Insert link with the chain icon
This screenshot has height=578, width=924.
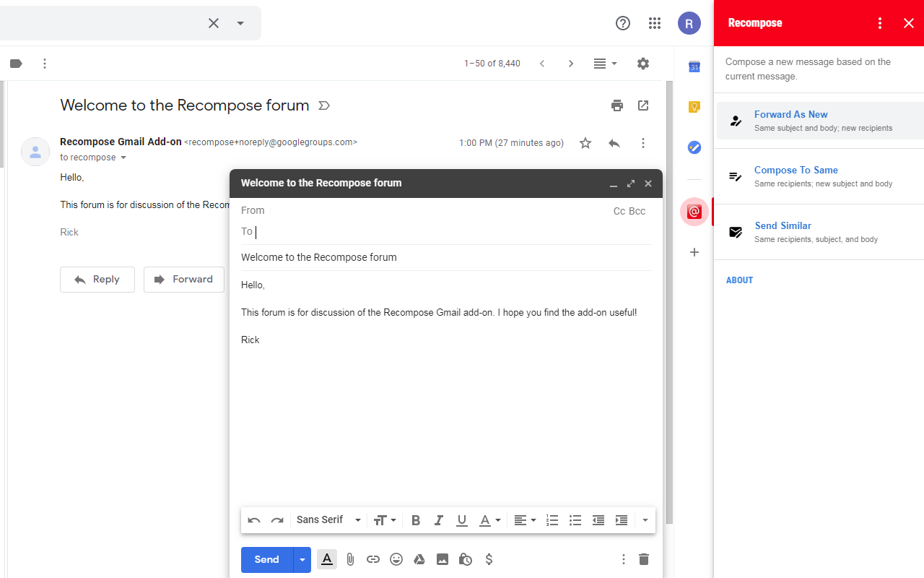tap(373, 559)
